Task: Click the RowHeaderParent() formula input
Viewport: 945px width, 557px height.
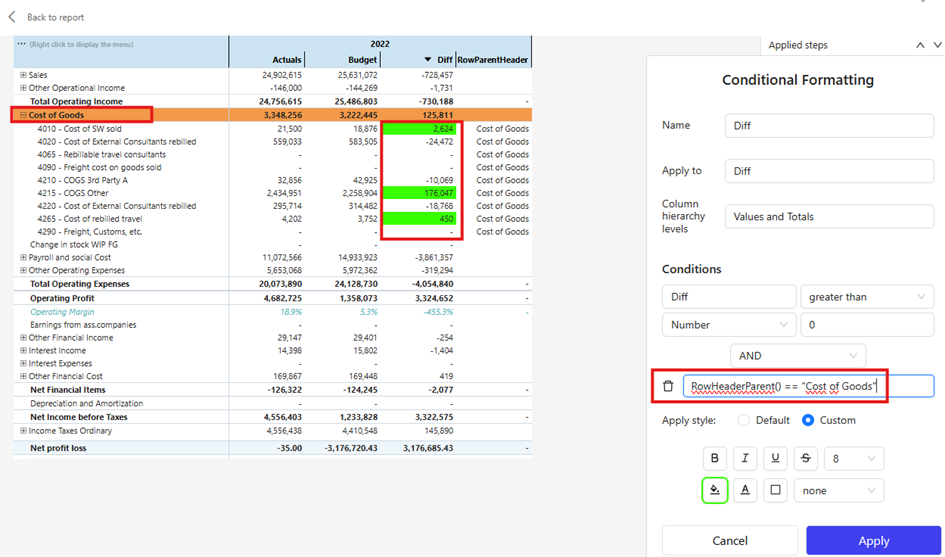Action: (808, 386)
